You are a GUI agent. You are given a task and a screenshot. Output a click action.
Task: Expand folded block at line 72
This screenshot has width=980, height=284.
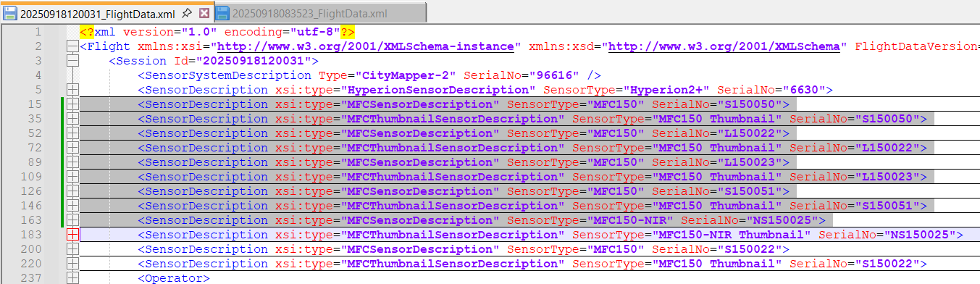pos(72,148)
